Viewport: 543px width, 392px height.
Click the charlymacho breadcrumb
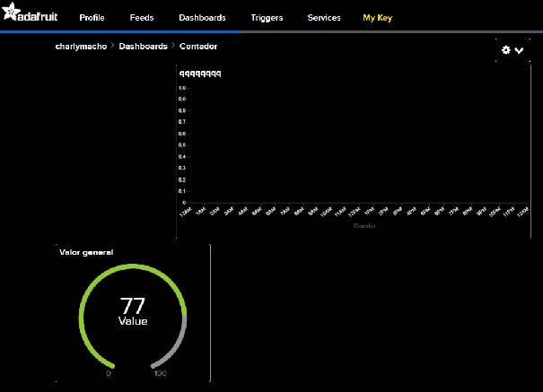click(82, 46)
